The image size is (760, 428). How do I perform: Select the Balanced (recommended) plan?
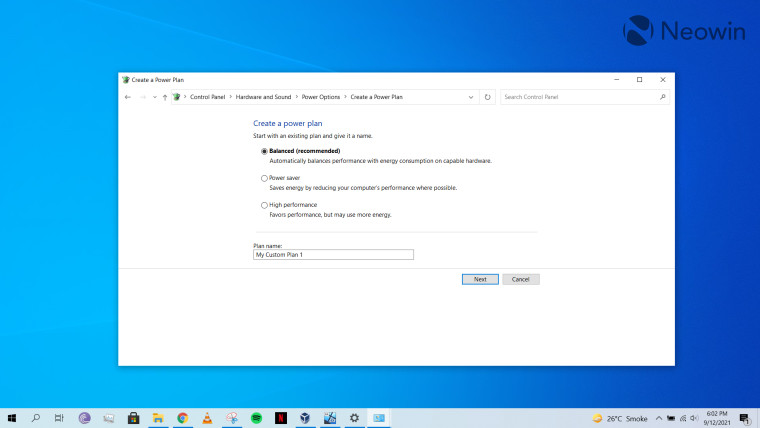click(264, 151)
